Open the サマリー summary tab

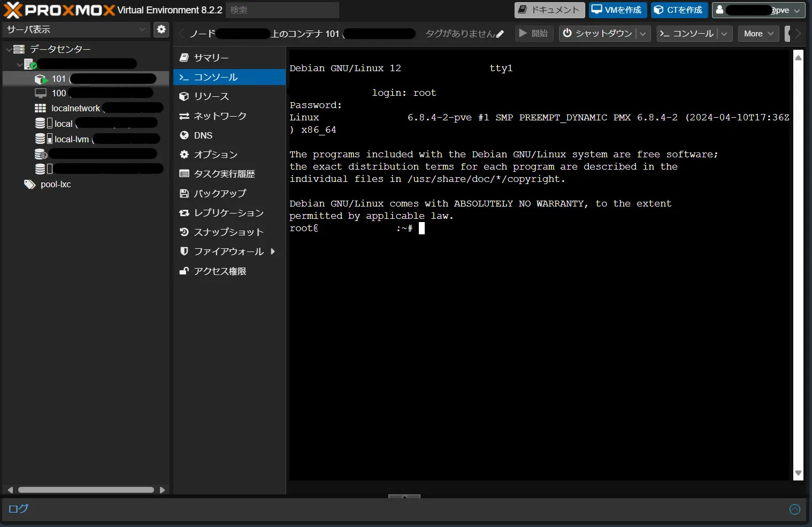tap(229, 57)
